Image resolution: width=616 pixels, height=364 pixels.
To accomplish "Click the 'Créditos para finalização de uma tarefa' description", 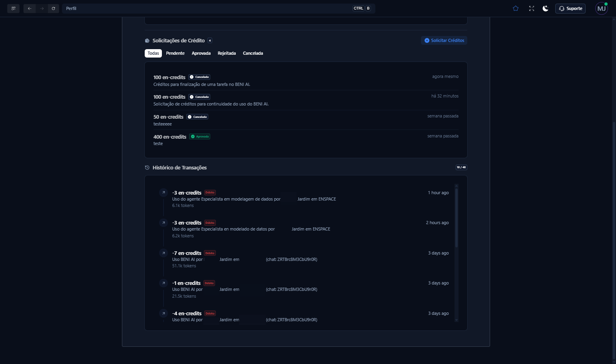I will pos(202,84).
